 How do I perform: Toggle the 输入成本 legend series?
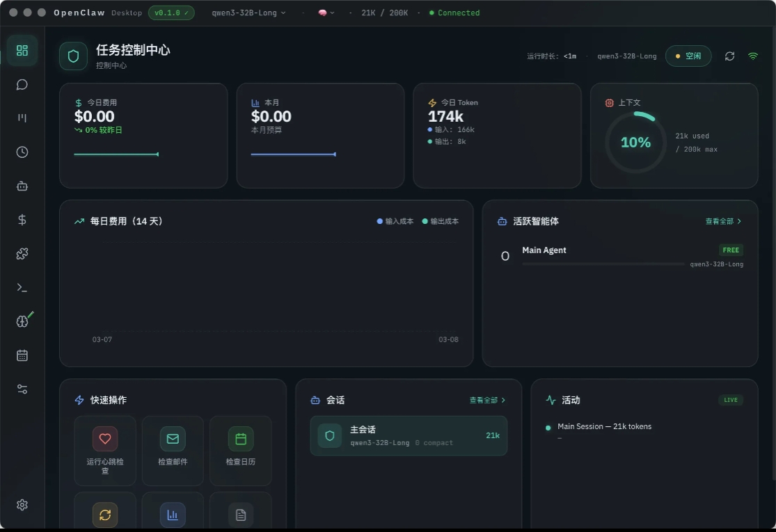(395, 221)
